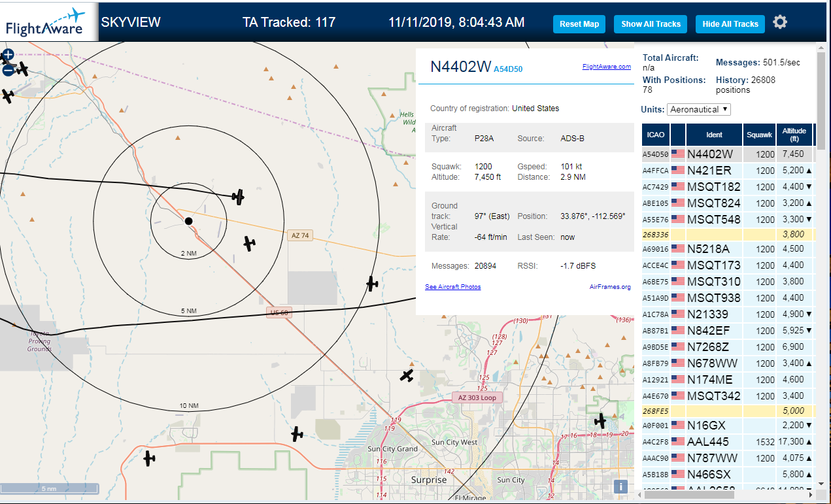The image size is (831, 504).
Task: Click the US flag in N421ER row
Action: pos(678,171)
